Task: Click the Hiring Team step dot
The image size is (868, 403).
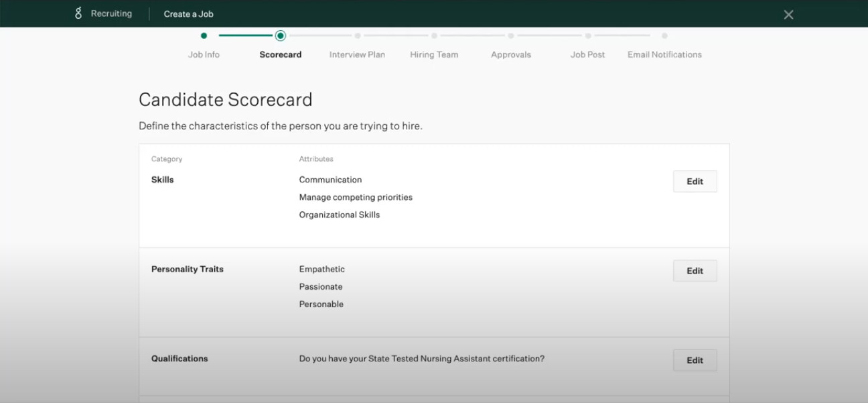Action: 434,36
